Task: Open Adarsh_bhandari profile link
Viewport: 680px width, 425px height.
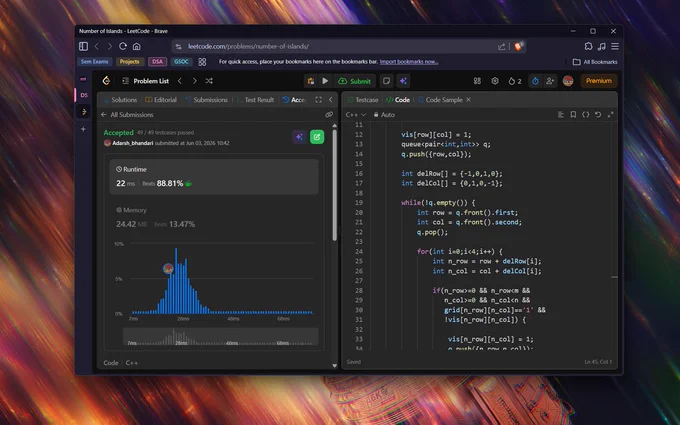Action: pos(132,143)
